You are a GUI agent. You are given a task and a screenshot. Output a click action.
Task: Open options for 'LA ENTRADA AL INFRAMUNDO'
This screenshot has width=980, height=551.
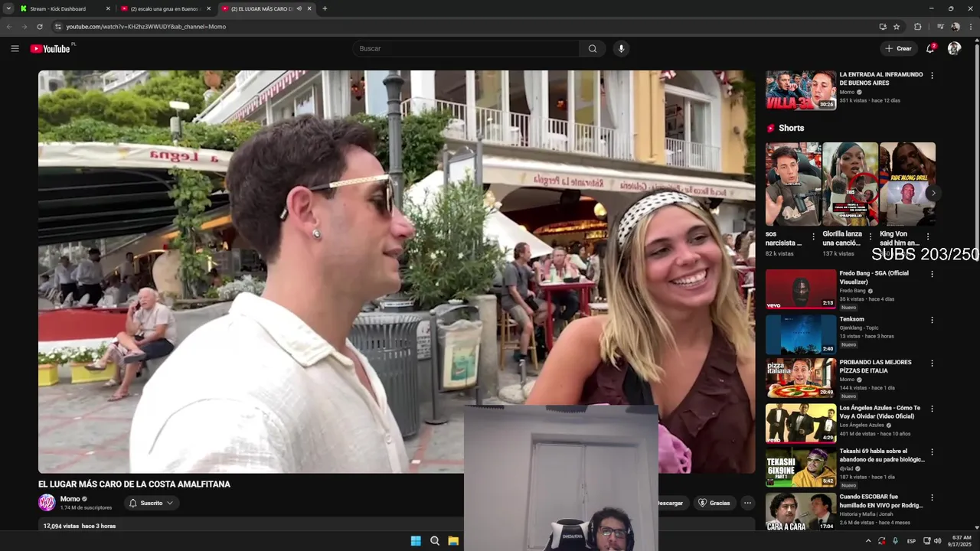point(932,76)
